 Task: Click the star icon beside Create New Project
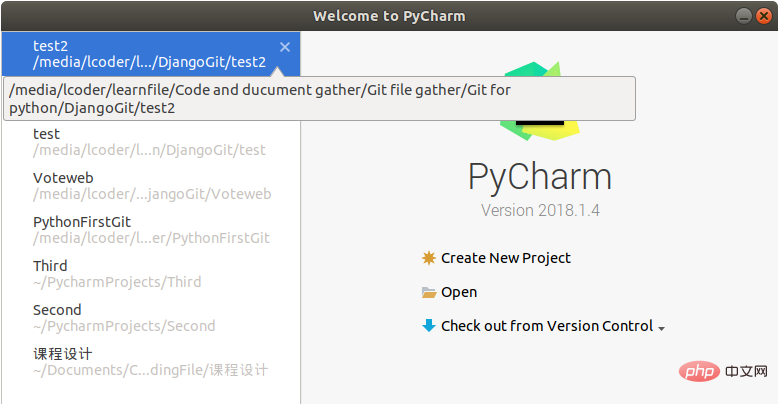coord(429,258)
